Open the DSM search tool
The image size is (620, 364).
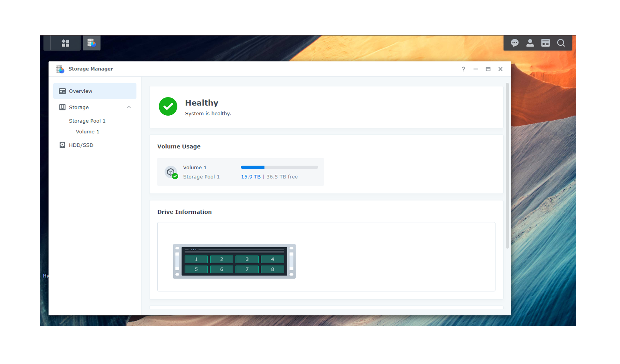coord(561,43)
